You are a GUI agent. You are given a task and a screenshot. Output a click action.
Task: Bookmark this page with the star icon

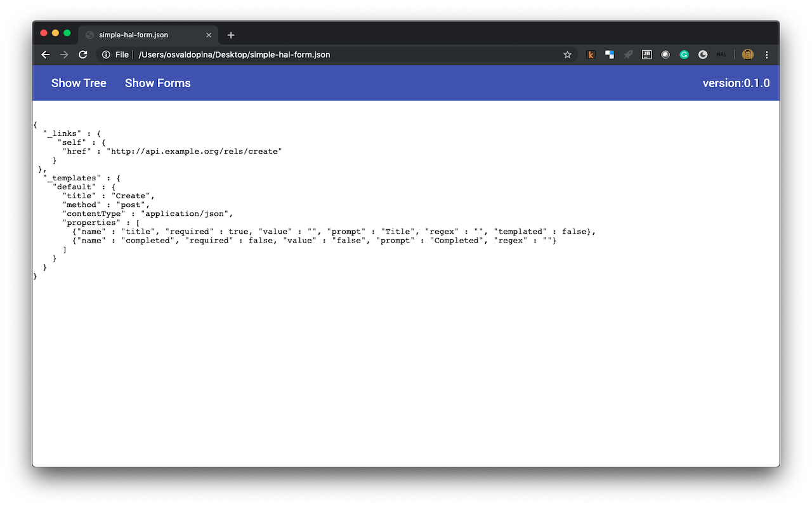pyautogui.click(x=568, y=55)
